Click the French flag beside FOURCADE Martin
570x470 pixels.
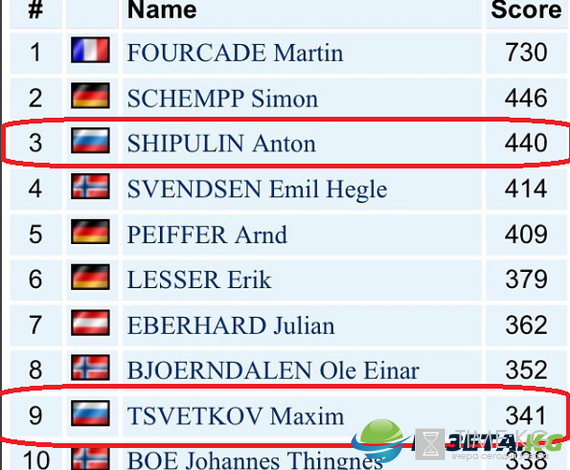[x=90, y=50]
